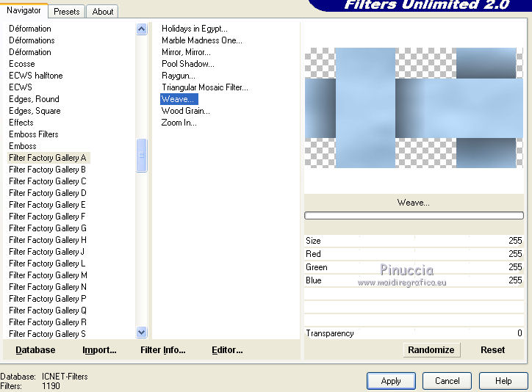Open Filter Factory Gallery L
This screenshot has height=392, width=532.
click(47, 264)
